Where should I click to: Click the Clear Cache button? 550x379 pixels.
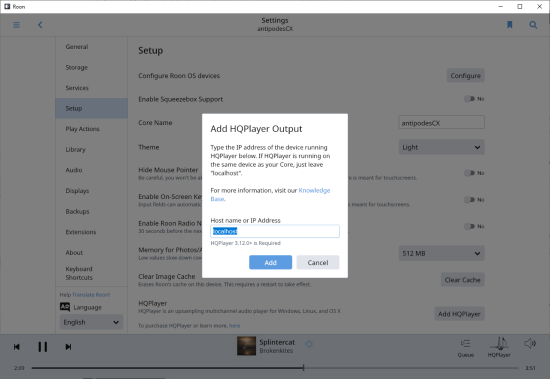pos(462,280)
